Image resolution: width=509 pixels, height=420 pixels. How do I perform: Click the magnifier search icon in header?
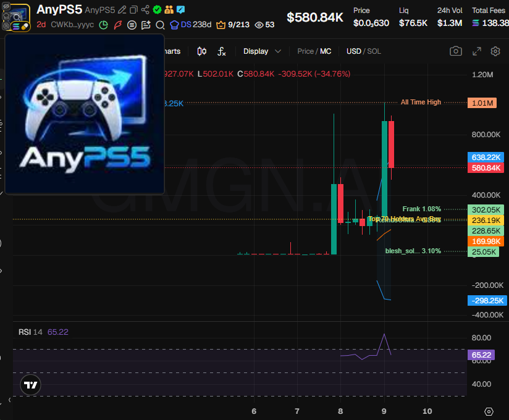point(160,25)
